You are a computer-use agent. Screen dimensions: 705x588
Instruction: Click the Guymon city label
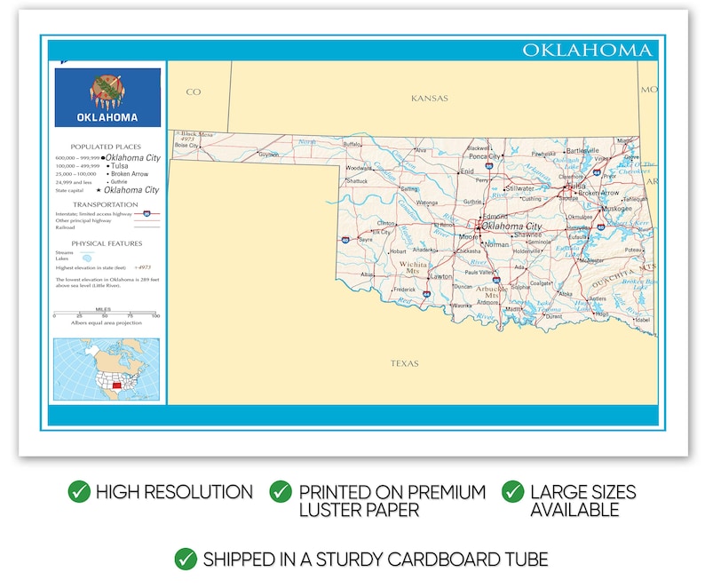[269, 155]
